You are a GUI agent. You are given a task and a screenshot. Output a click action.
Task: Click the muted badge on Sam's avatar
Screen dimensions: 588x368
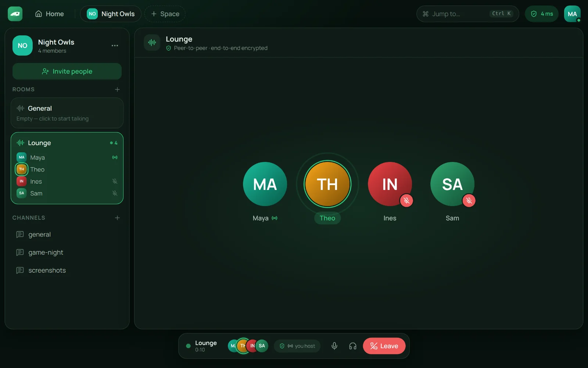tap(469, 201)
